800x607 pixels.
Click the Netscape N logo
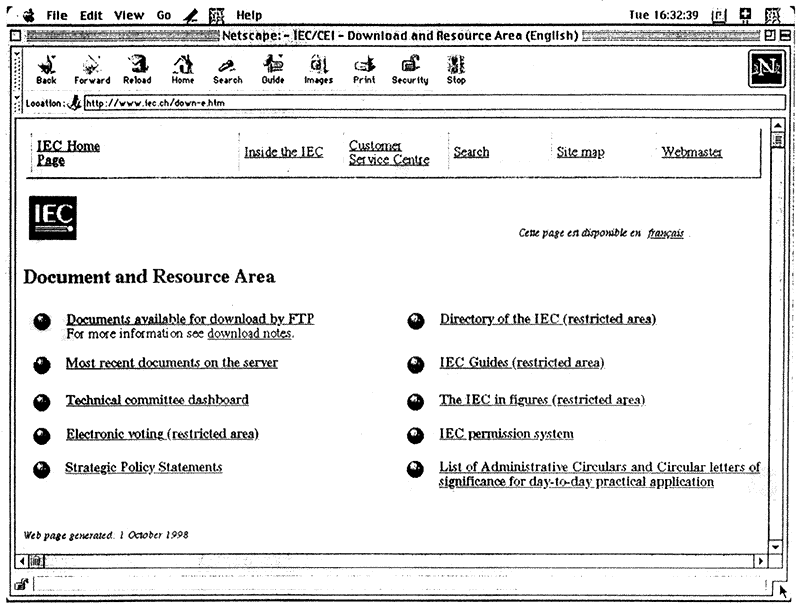click(x=767, y=68)
